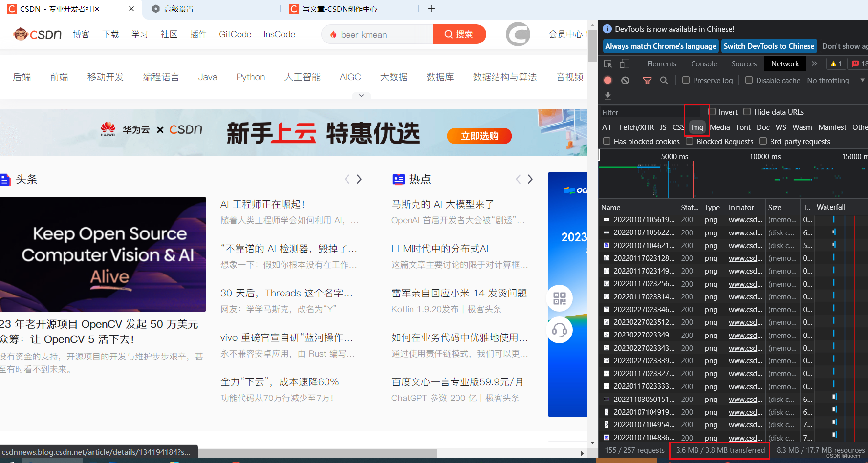Sort requests by the Size column header
Viewport: 868px width, 463px height.
pyautogui.click(x=783, y=207)
